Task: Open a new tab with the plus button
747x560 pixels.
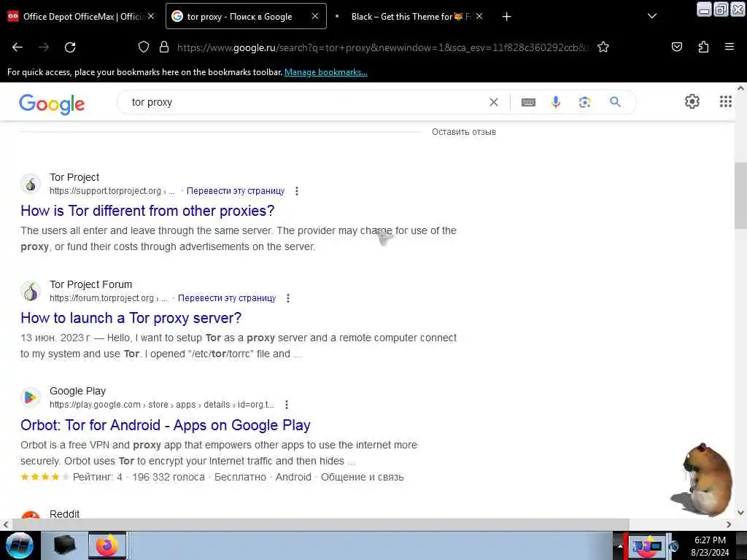Action: pos(507,17)
